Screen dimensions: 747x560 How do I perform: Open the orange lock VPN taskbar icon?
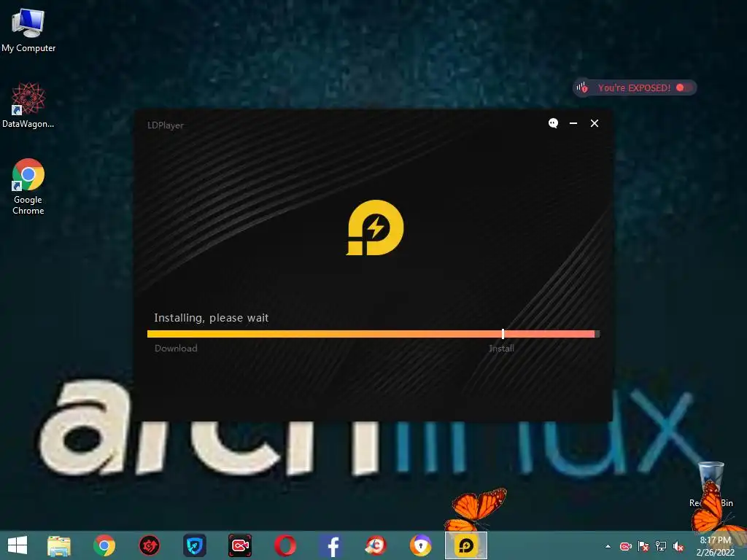[x=421, y=545]
